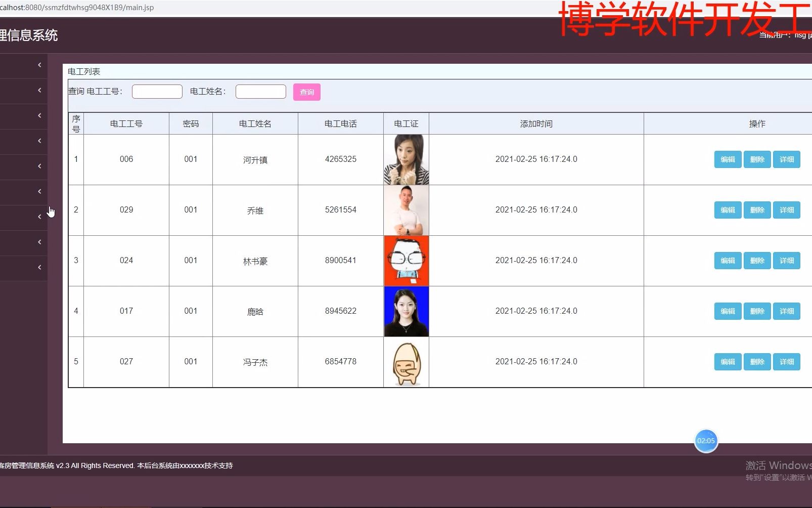View 详细 for electrician 024
Viewport: 812px width, 508px height.
tap(786, 261)
